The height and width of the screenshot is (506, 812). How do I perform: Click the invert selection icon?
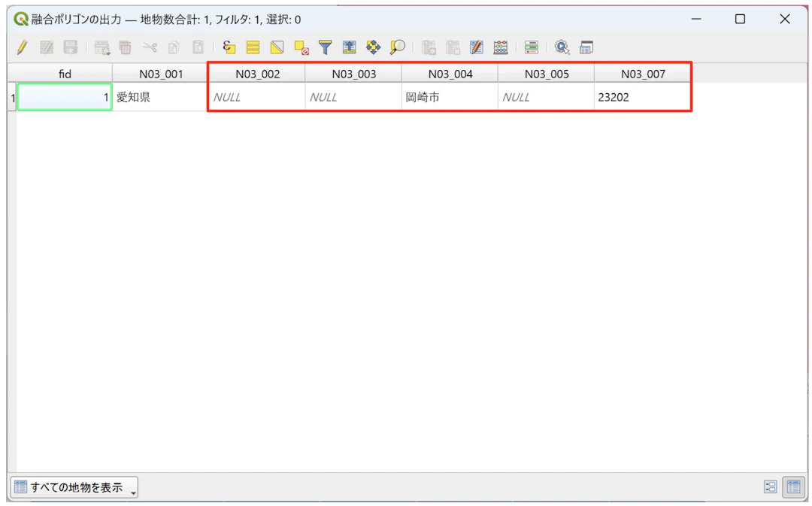pos(277,47)
